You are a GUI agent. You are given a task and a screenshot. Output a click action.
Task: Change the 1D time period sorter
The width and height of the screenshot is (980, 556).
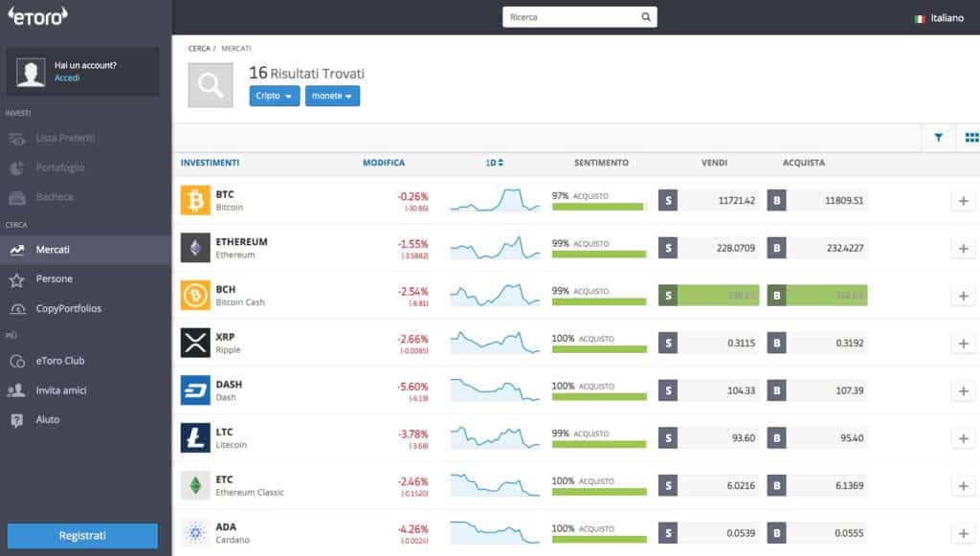point(494,163)
